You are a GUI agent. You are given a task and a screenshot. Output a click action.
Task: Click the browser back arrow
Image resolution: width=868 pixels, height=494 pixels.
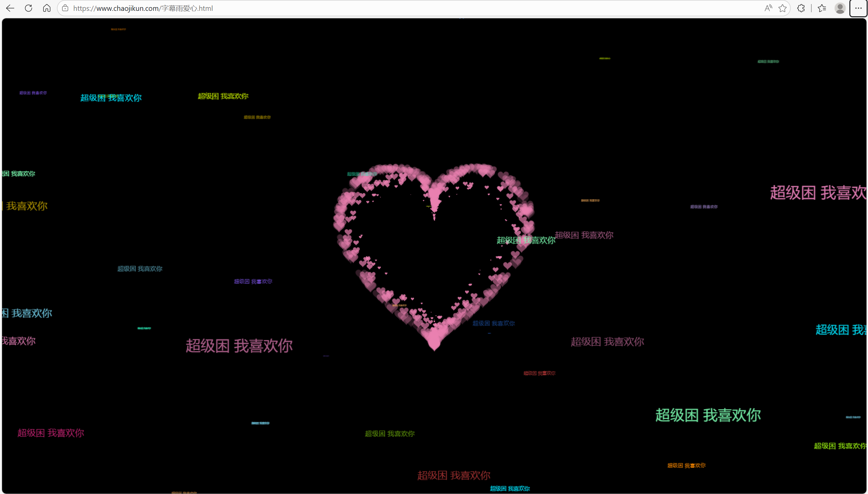[10, 8]
